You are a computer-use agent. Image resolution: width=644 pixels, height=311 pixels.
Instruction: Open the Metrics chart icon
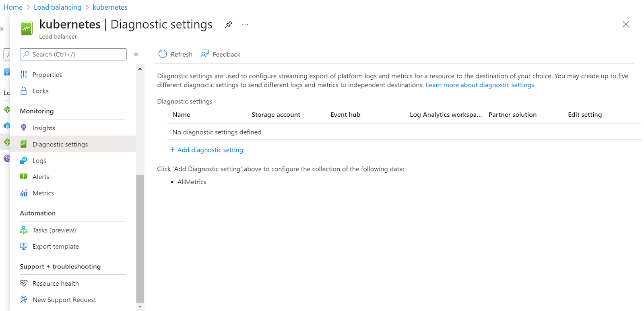(x=24, y=193)
